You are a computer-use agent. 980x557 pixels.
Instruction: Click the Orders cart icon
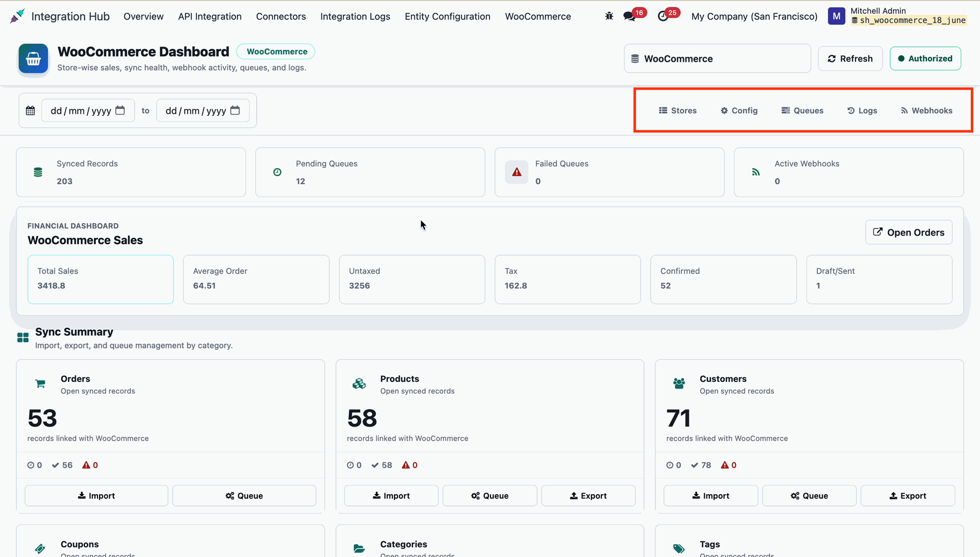tap(40, 384)
